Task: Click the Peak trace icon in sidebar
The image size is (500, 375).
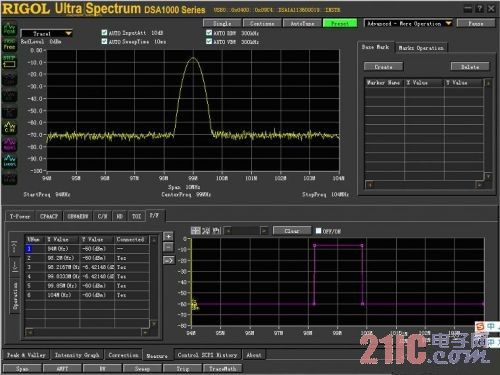Action: [9, 28]
